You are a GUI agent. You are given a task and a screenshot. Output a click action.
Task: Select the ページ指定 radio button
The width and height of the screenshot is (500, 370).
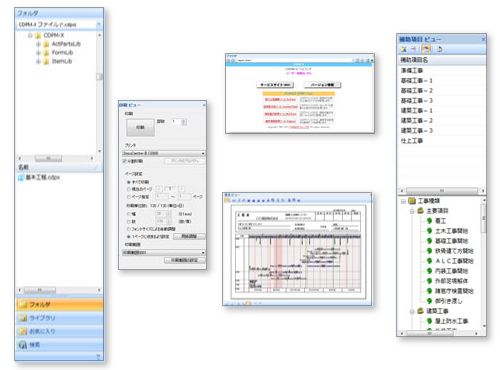129,197
